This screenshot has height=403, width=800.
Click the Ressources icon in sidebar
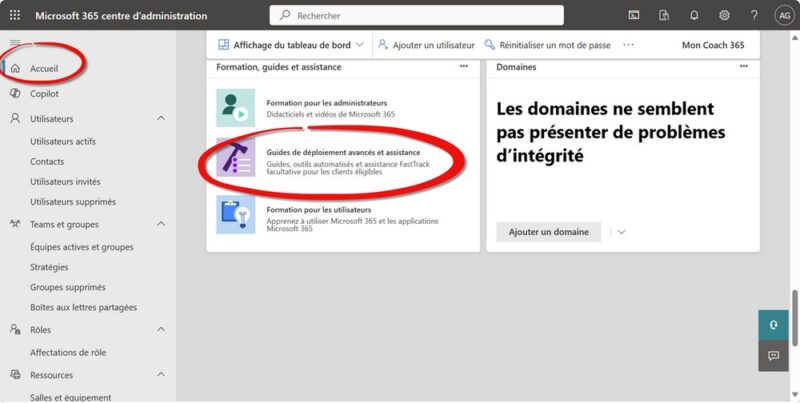(15, 374)
